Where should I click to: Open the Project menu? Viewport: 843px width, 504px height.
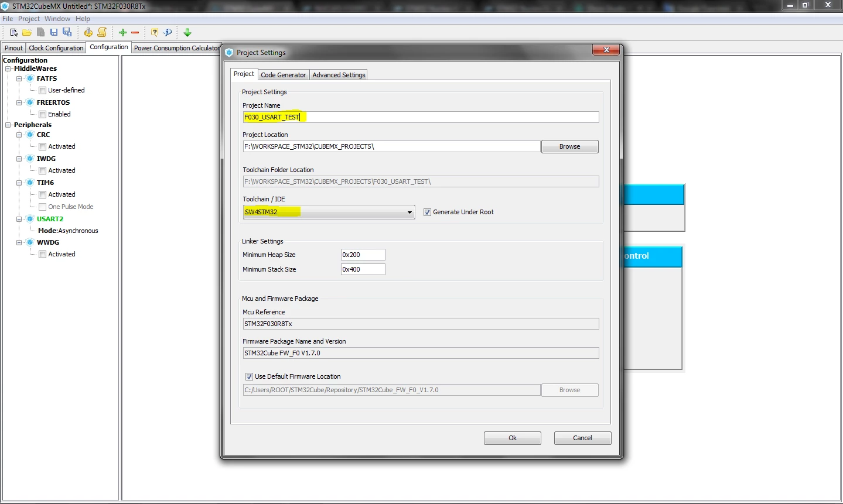[29, 19]
